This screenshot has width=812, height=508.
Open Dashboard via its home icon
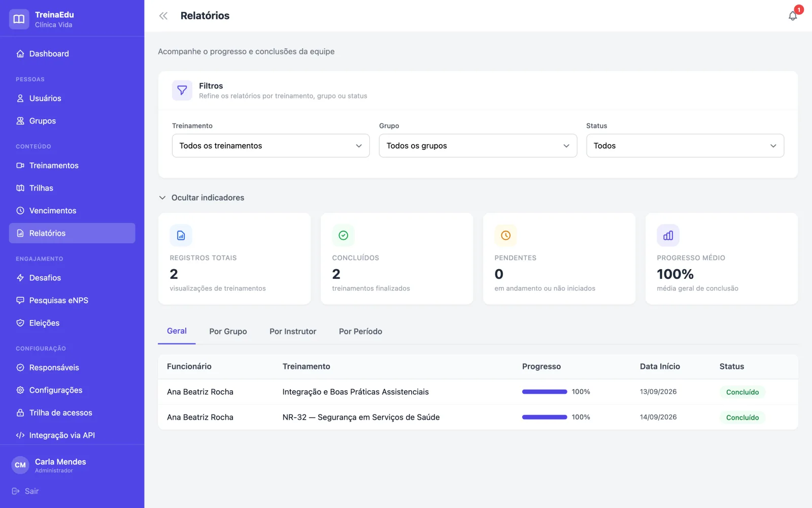tap(20, 54)
